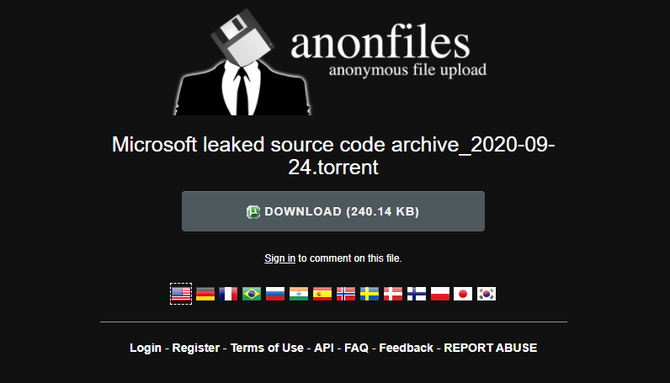Screen dimensions: 670x383
Task: Open the REPORT ABUSE link
Action: pos(491,348)
